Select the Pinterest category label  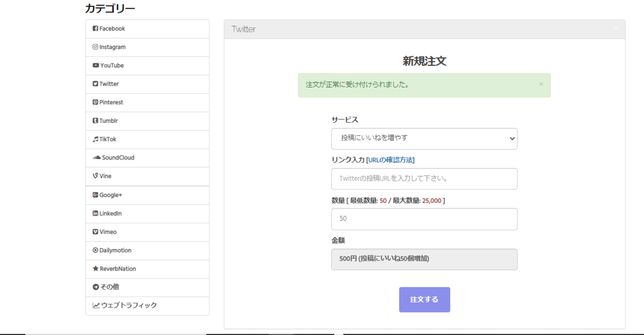[111, 102]
